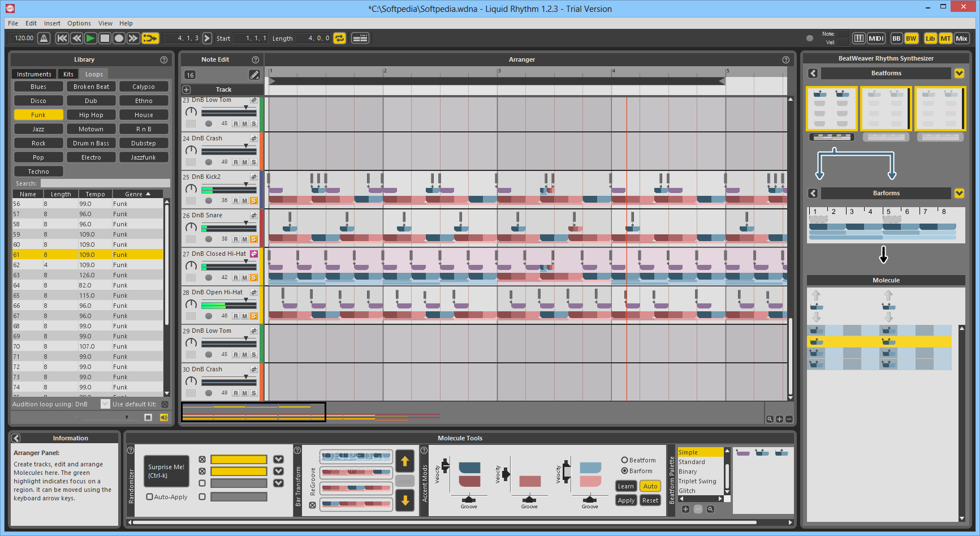Open the Options menu
Viewport: 980px width, 536px height.
click(79, 23)
